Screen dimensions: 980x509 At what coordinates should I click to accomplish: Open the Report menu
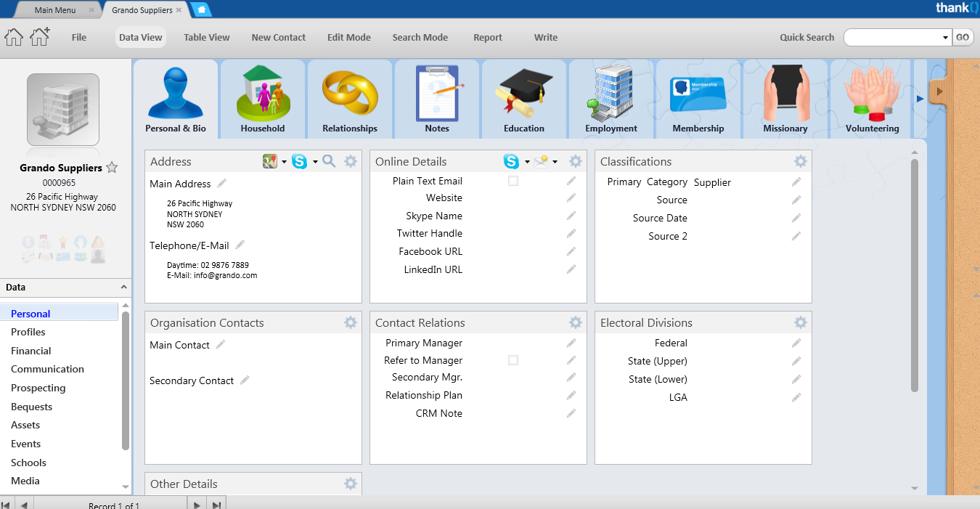click(x=488, y=37)
